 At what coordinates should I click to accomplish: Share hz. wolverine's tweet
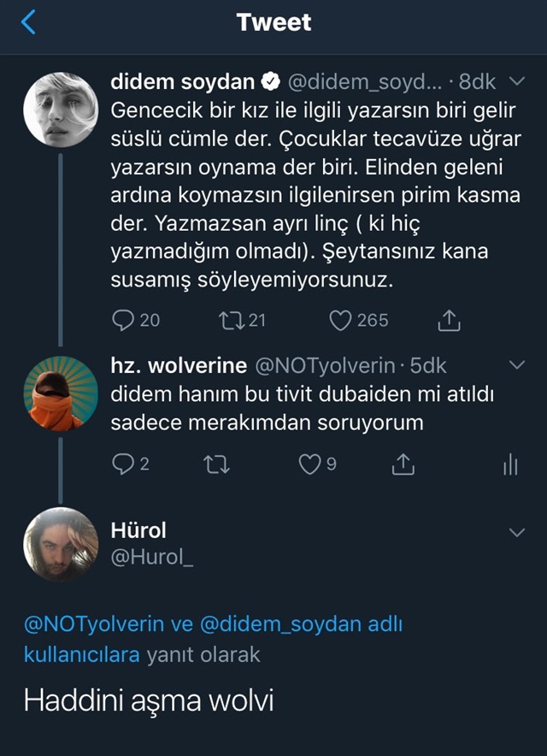coord(402,464)
